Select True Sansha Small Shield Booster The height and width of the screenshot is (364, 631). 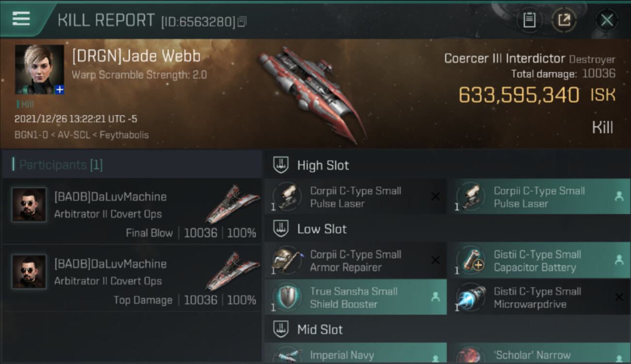coord(355,297)
